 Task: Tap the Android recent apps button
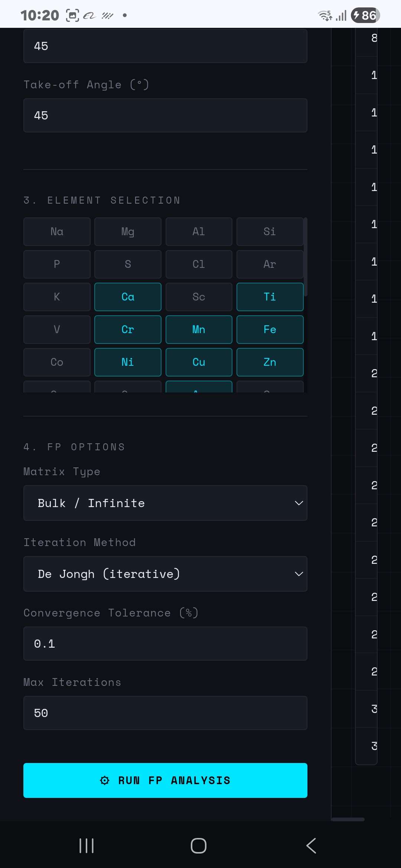click(87, 846)
